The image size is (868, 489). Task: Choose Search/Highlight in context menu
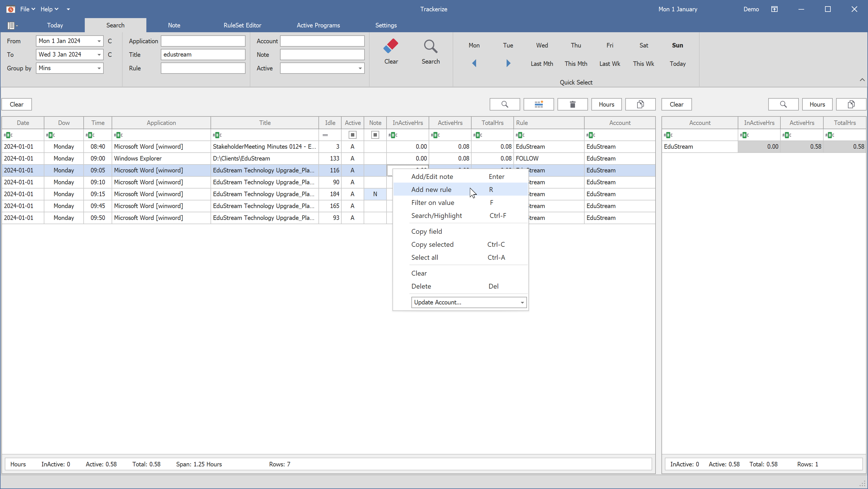[x=460, y=216]
